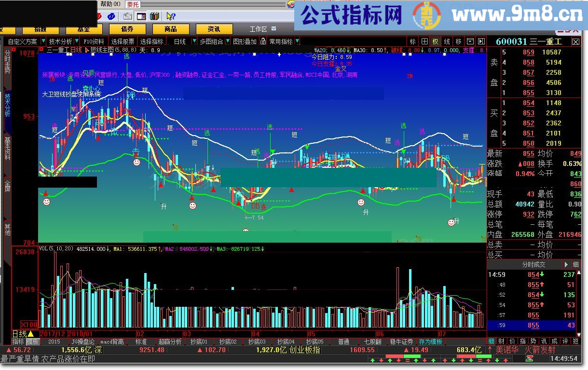This screenshot has width=588, height=370.
Task: Click the panel collapse arrow icon
Action: point(470,41)
